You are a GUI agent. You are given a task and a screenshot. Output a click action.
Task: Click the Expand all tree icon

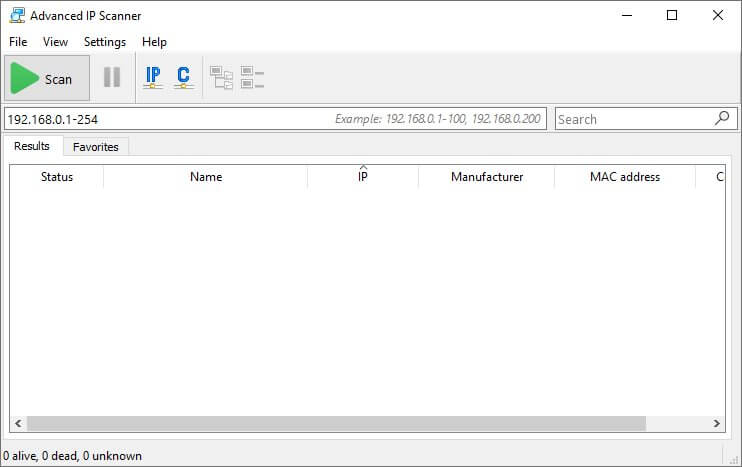pos(221,78)
